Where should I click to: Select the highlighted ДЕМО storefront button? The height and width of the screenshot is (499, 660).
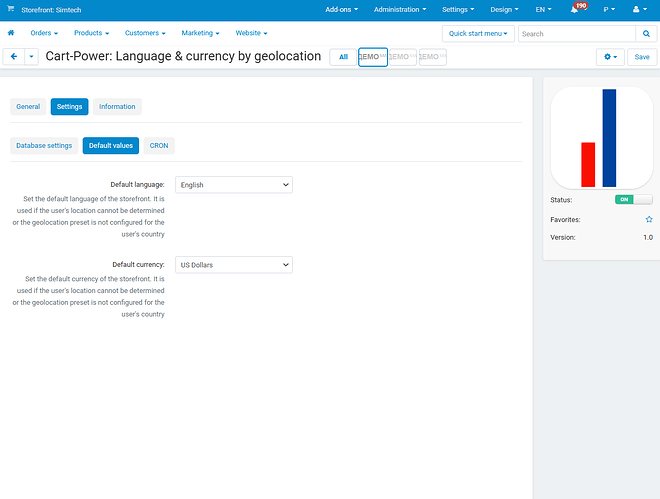tap(373, 57)
